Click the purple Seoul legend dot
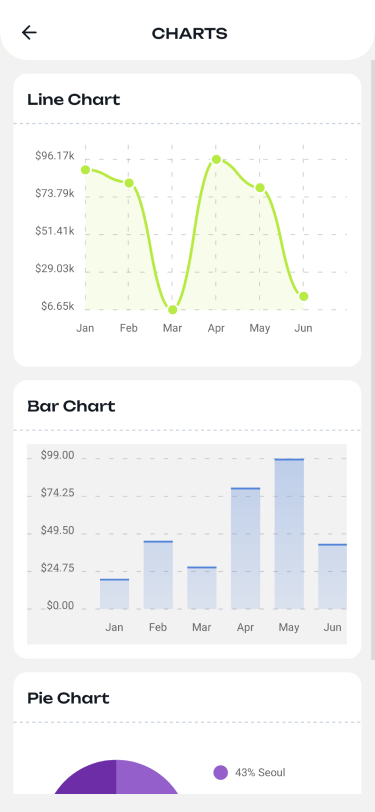375x812 pixels. (x=221, y=773)
